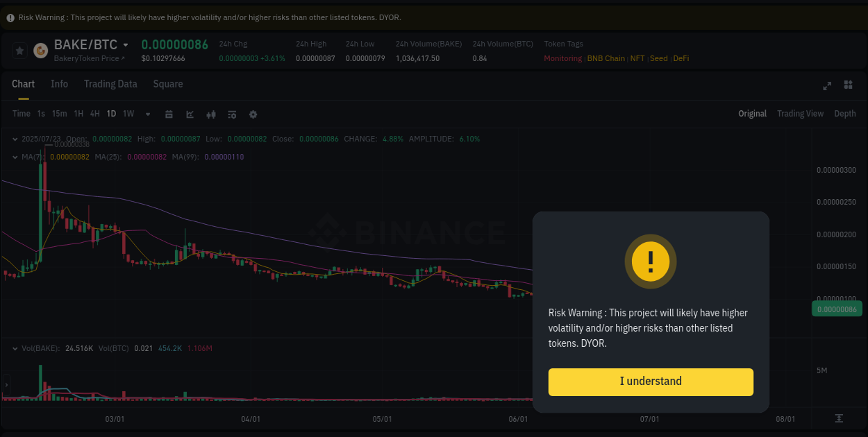Viewport: 868px width, 437px height.
Task: Star BAKE/BTC as a favorite
Action: 19,51
